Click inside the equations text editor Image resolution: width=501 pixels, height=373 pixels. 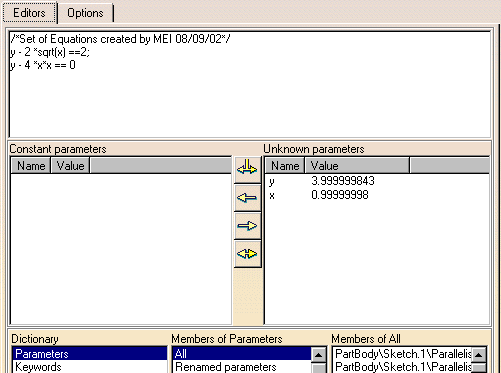pyautogui.click(x=250, y=84)
